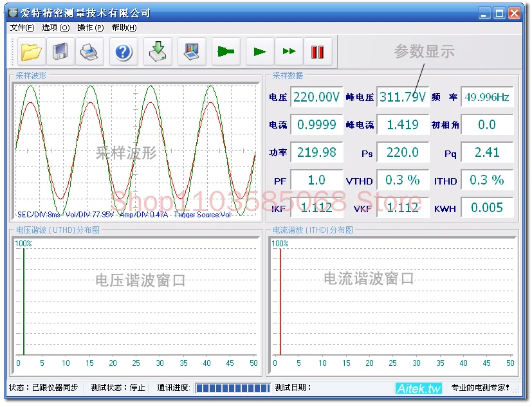532x407 pixels.
Task: Click the single green play arrow
Action: click(260, 52)
